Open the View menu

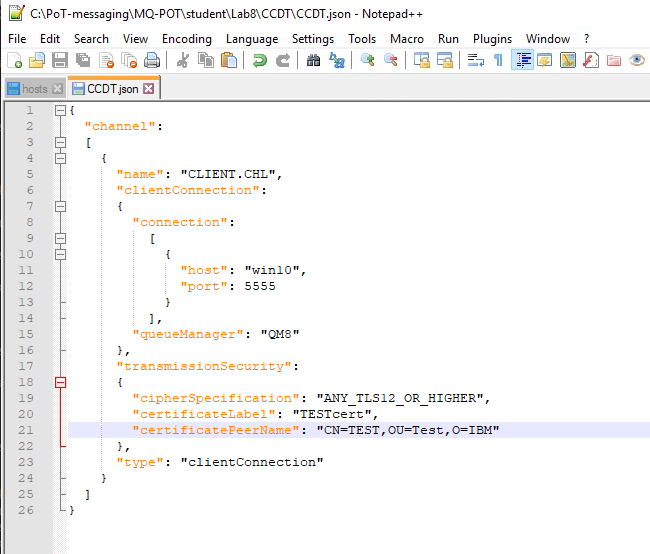(135, 39)
